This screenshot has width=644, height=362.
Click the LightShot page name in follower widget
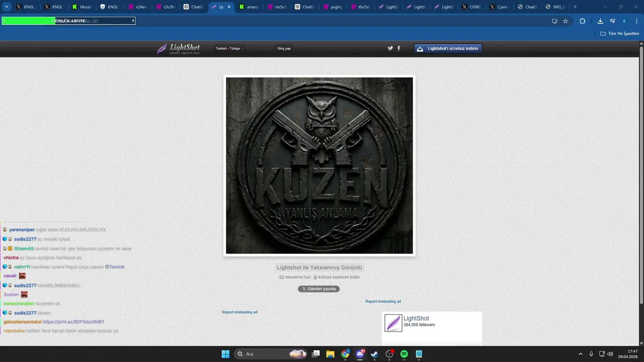tap(416, 318)
